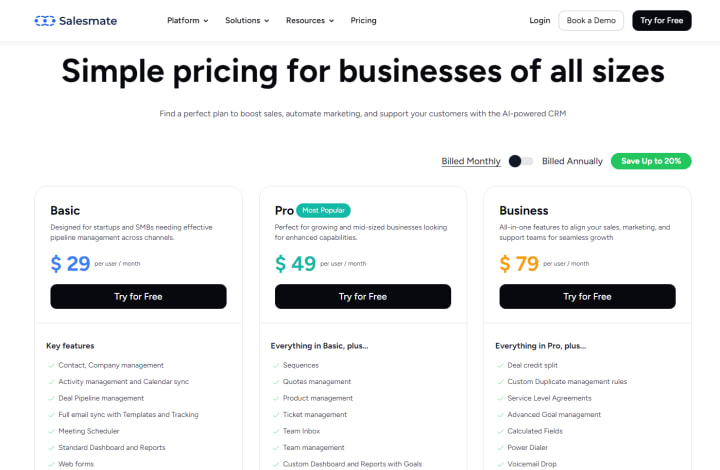
Task: Expand the Platform dropdown menu
Action: point(188,20)
